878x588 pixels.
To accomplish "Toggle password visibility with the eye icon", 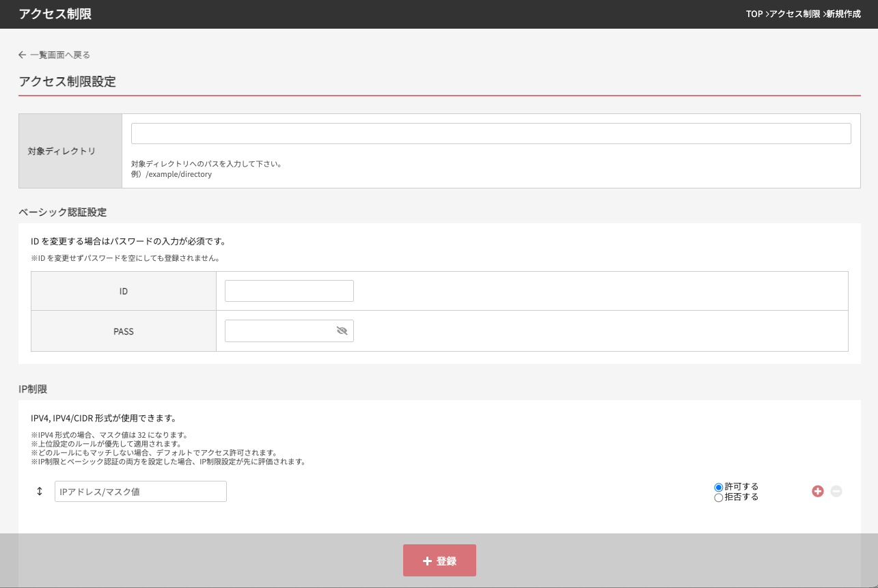I will coord(342,331).
